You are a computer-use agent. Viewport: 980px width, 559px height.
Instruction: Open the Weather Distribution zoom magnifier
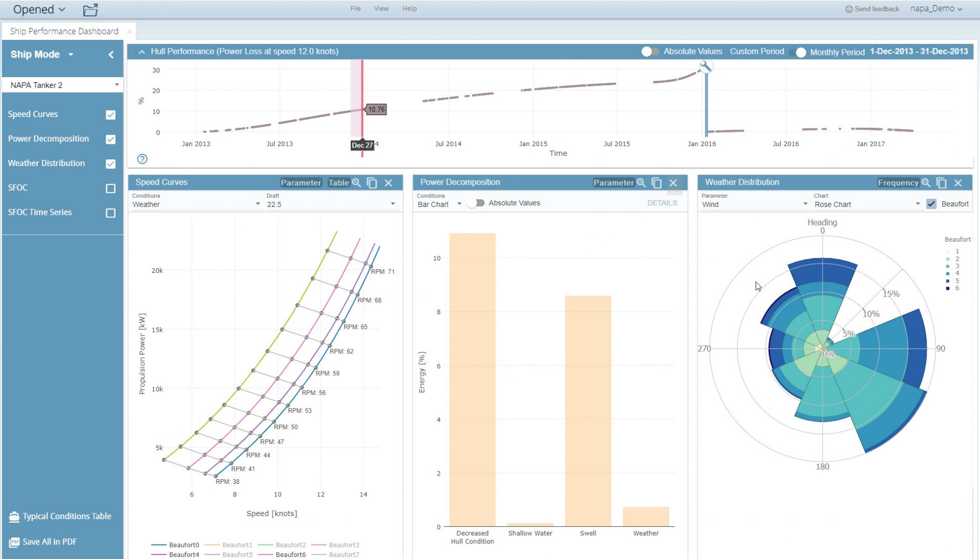pyautogui.click(x=926, y=183)
